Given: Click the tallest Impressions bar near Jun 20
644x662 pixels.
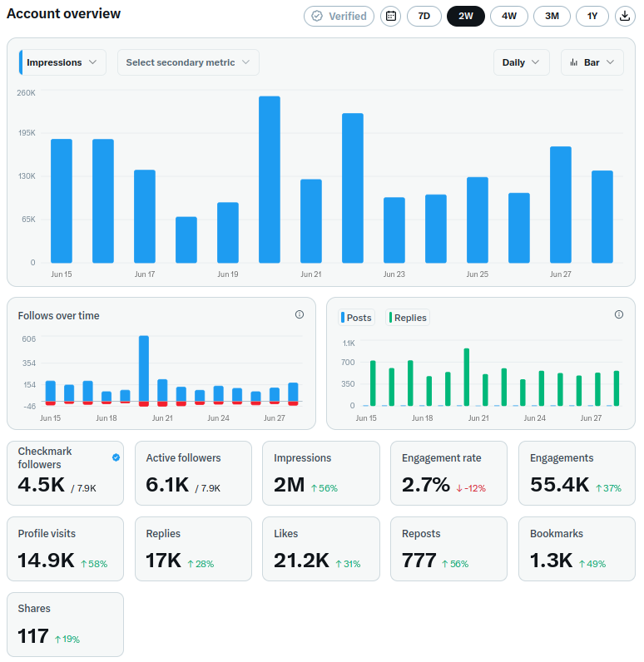Looking at the screenshot, I should [x=270, y=180].
